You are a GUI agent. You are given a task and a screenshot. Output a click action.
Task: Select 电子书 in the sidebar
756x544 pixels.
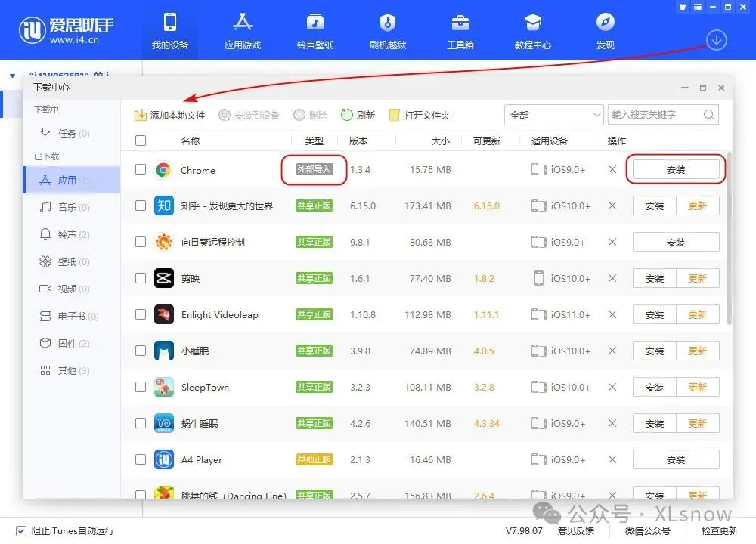71,316
